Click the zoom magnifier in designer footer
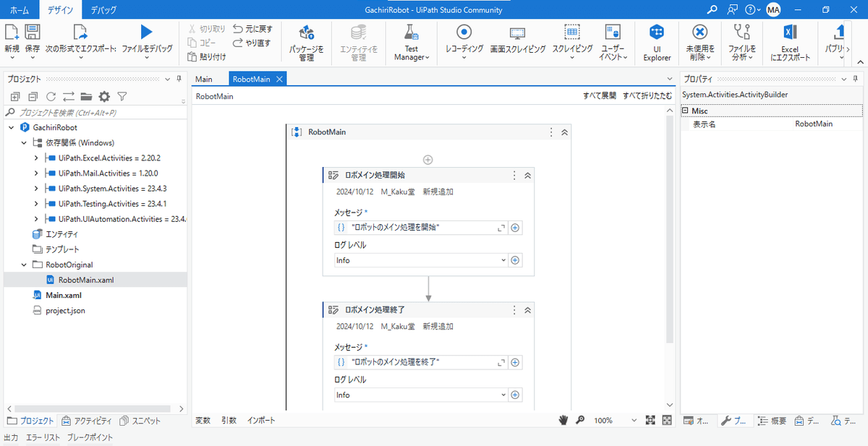This screenshot has height=446, width=868. click(580, 420)
